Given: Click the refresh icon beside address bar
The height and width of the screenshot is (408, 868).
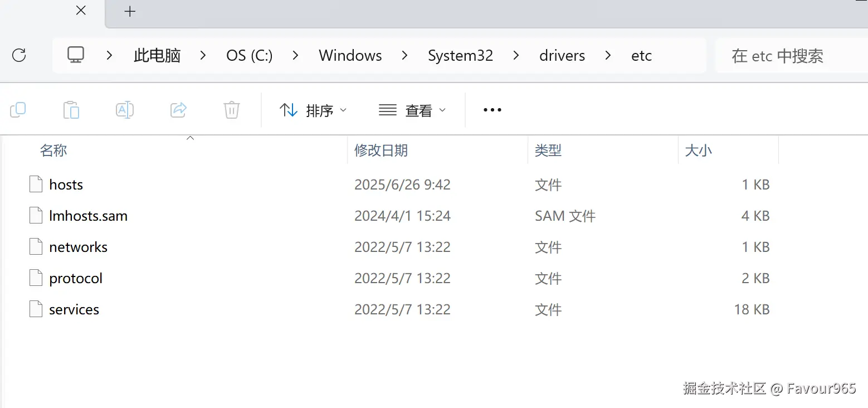Looking at the screenshot, I should [x=19, y=55].
